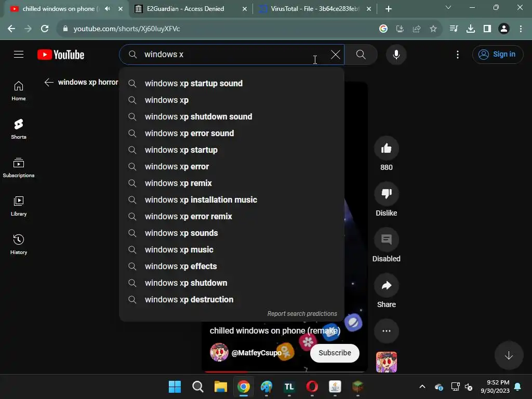This screenshot has height=399, width=532.
Task: Open the short's more options ellipsis
Action: pyautogui.click(x=386, y=331)
